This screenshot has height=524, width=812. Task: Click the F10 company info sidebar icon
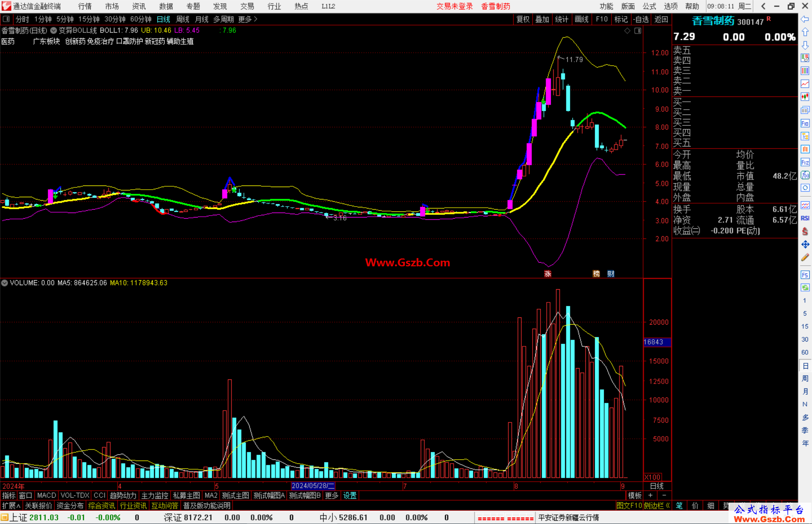805,123
